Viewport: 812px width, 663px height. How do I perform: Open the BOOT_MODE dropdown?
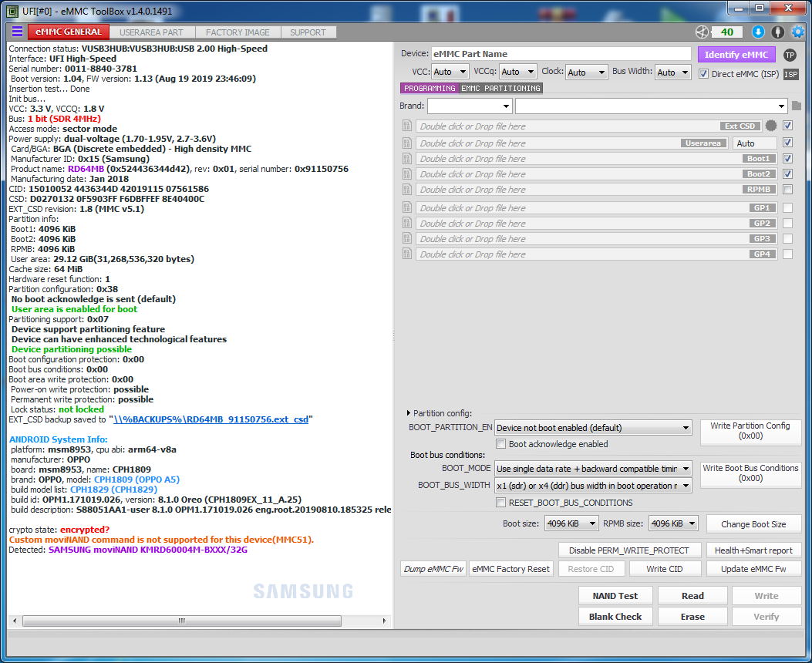[593, 469]
